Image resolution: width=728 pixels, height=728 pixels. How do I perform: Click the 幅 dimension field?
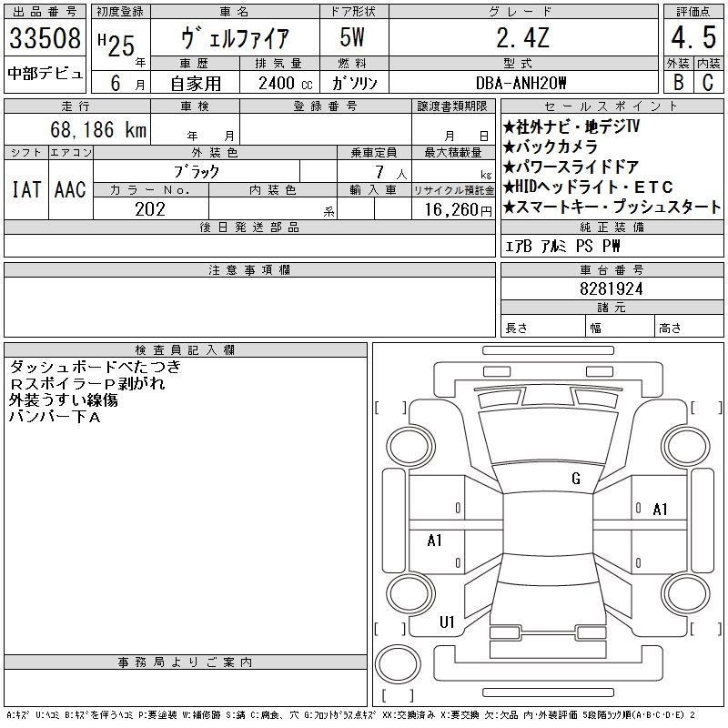(621, 326)
